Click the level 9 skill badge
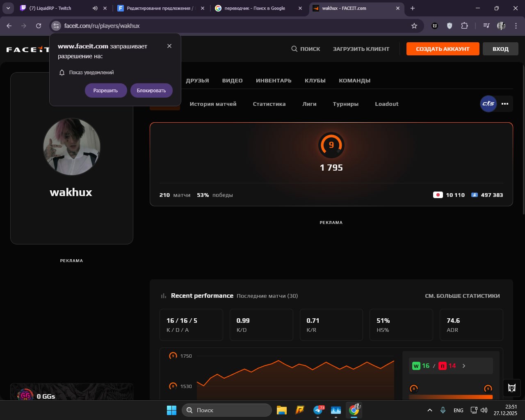 (331, 145)
